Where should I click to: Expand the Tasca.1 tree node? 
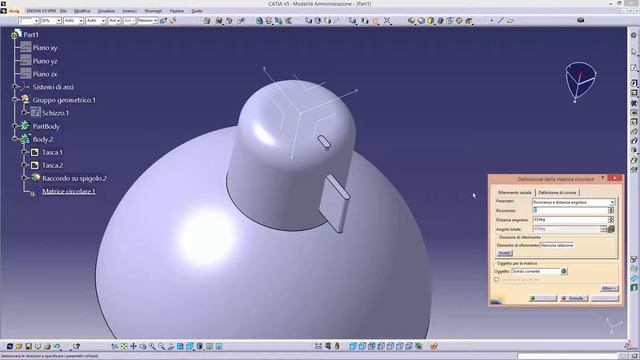coord(24,152)
